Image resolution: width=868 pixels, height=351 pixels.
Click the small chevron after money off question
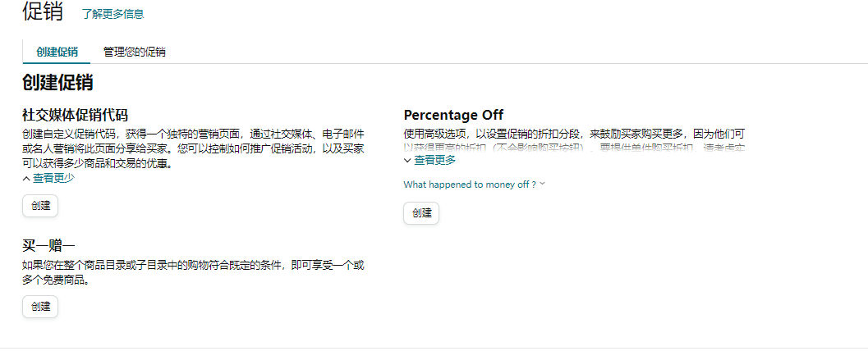pyautogui.click(x=542, y=184)
